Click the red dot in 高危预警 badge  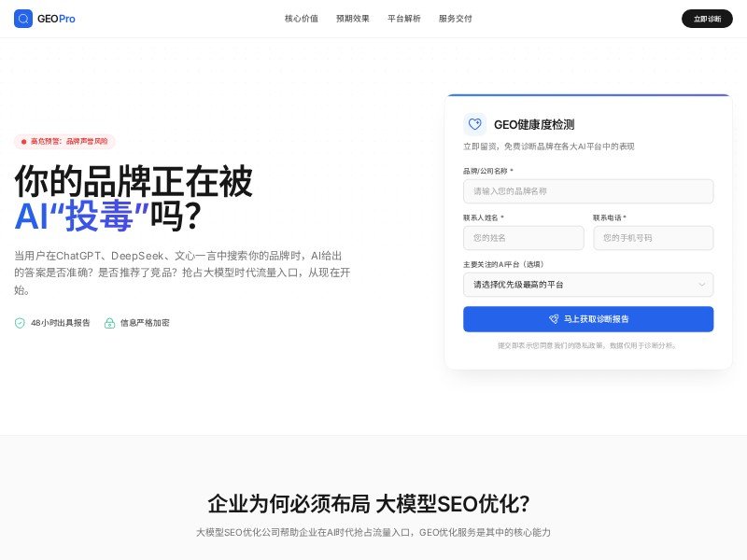pyautogui.click(x=23, y=142)
